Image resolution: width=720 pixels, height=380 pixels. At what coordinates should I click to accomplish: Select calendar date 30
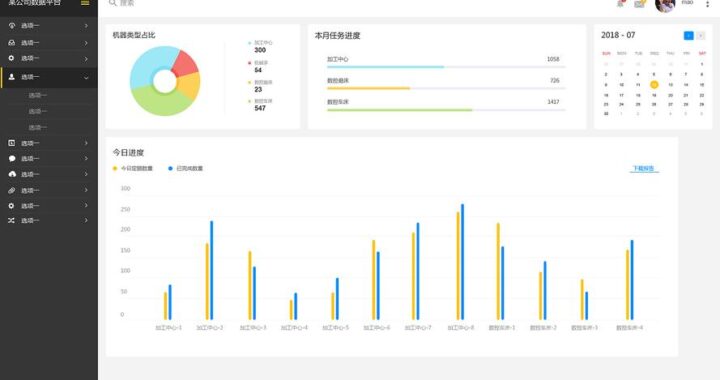(x=606, y=113)
